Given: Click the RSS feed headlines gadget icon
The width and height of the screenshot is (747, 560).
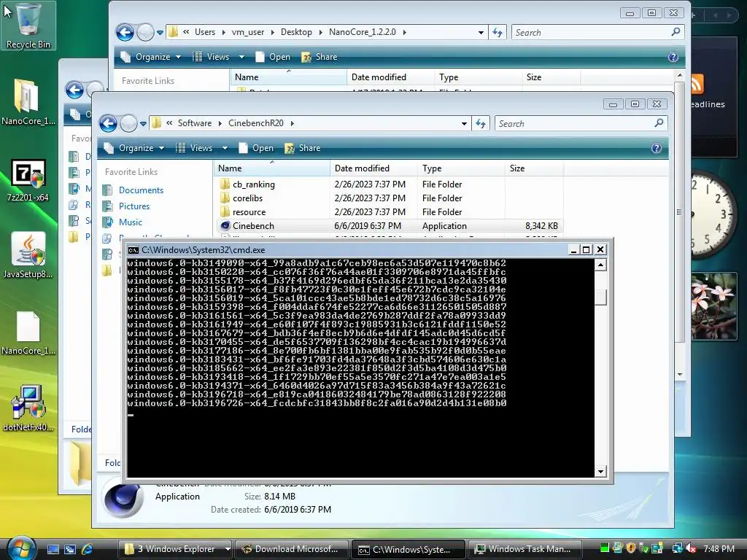Looking at the screenshot, I should coord(697,85).
